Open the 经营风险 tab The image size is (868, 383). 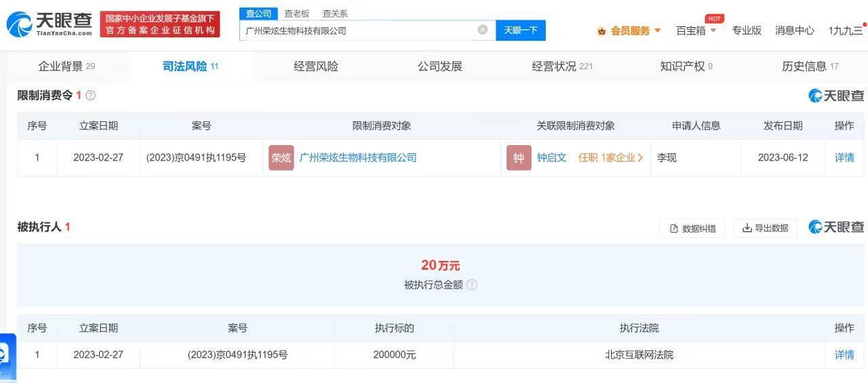(x=316, y=66)
